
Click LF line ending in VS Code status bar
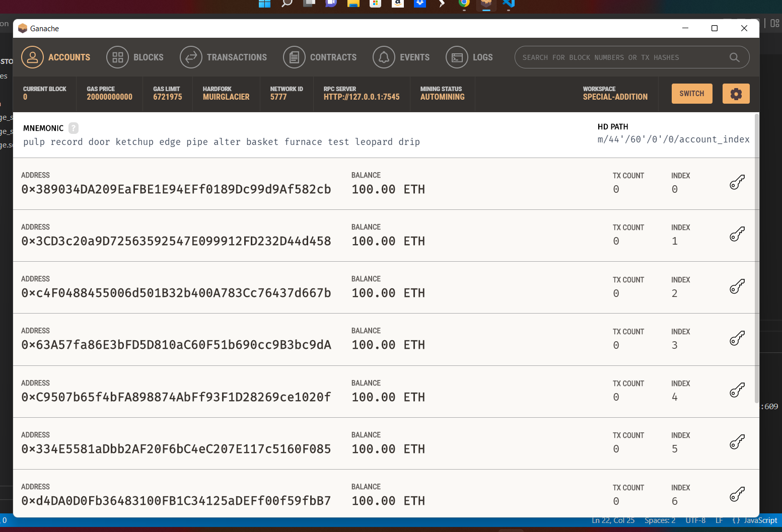click(x=719, y=520)
